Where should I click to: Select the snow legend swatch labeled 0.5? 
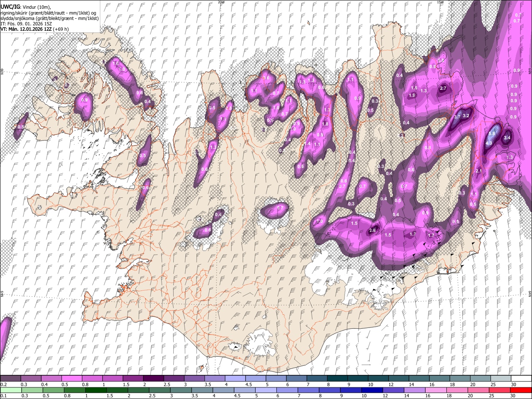point(71,379)
